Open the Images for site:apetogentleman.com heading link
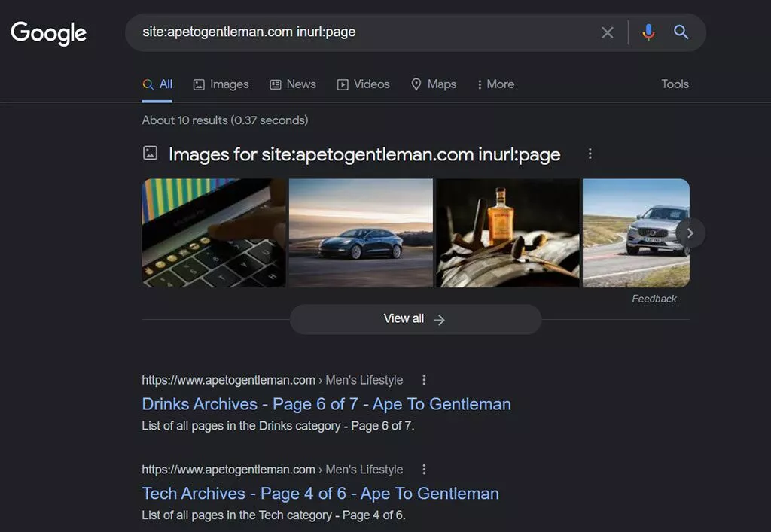This screenshot has width=771, height=532. (x=364, y=154)
